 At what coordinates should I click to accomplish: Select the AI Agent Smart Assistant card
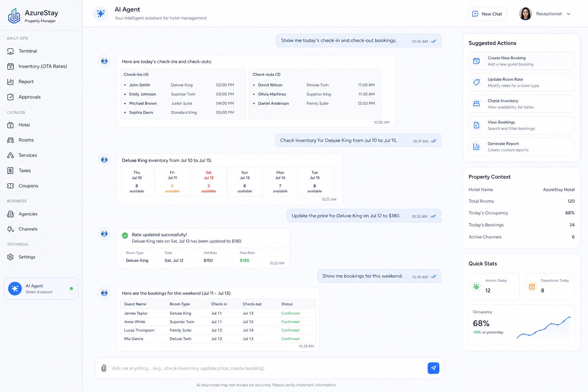click(x=41, y=289)
